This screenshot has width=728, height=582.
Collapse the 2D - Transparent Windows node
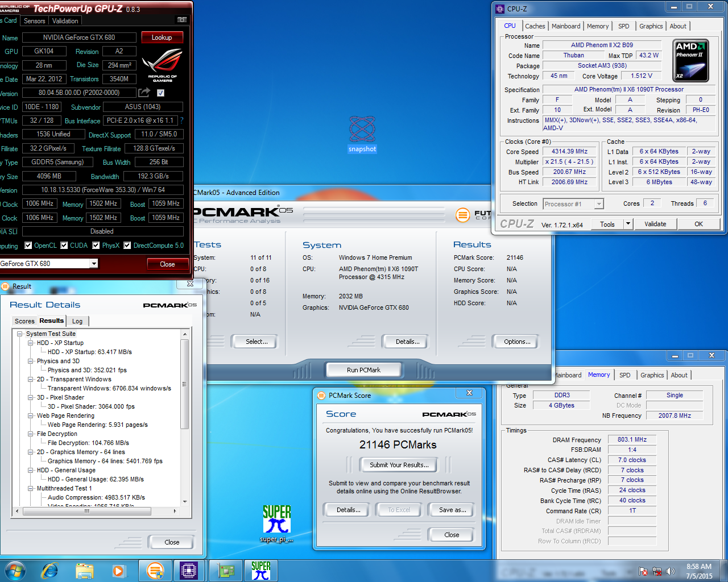tap(31, 380)
